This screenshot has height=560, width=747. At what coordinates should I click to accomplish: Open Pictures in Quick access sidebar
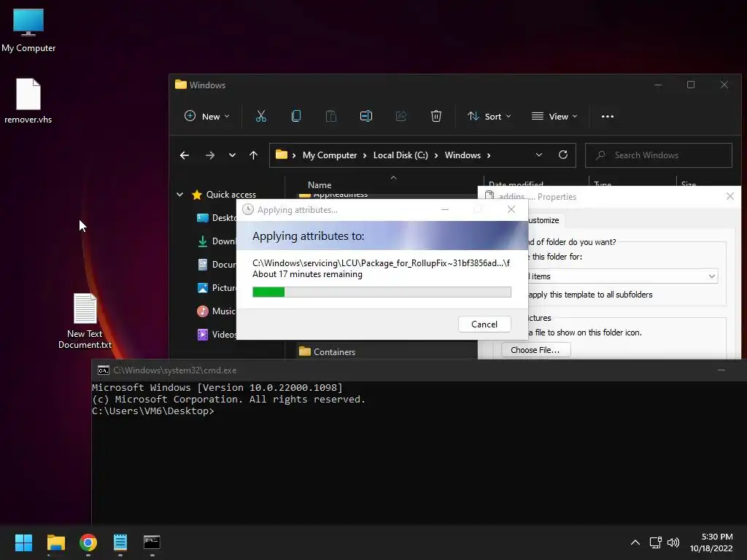point(217,287)
